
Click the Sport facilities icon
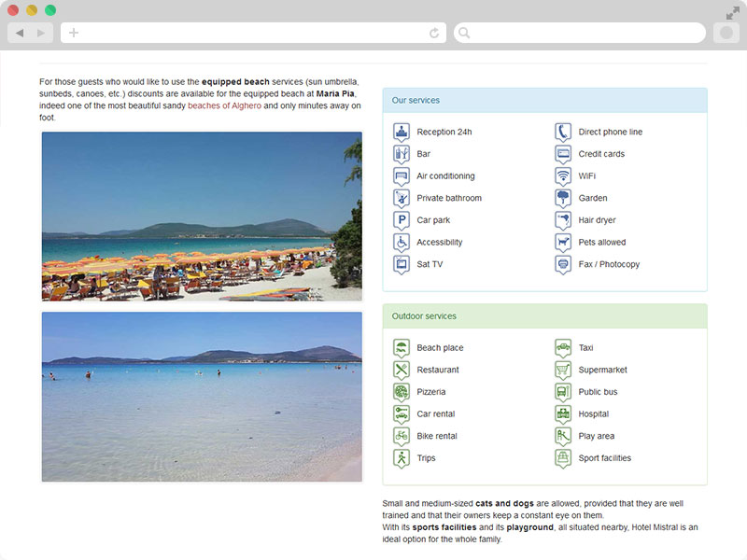point(563,457)
